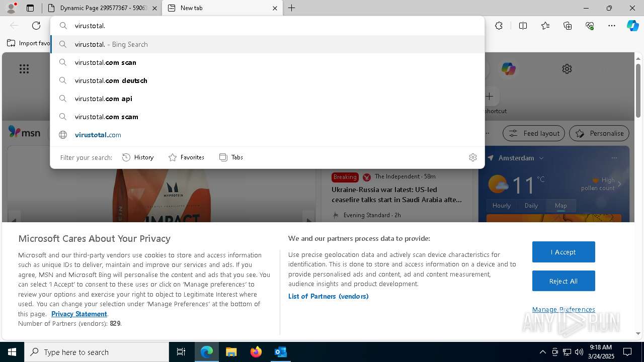The height and width of the screenshot is (362, 644).
Task: Filter search by Tabs
Action: (x=231, y=157)
